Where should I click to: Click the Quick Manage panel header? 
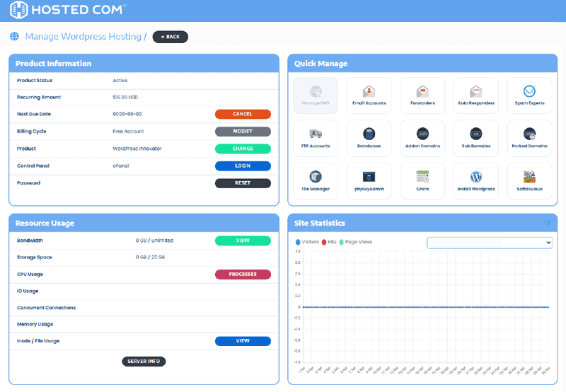pyautogui.click(x=422, y=64)
